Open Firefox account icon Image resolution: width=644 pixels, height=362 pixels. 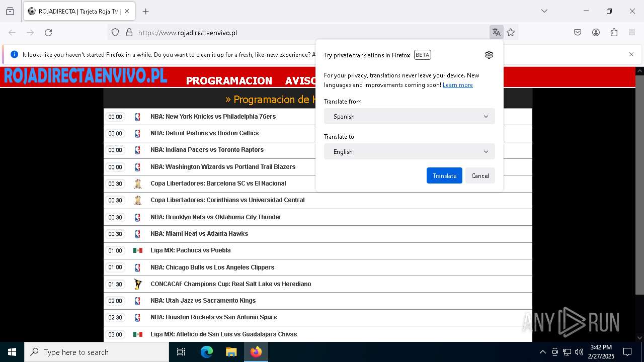(x=596, y=33)
